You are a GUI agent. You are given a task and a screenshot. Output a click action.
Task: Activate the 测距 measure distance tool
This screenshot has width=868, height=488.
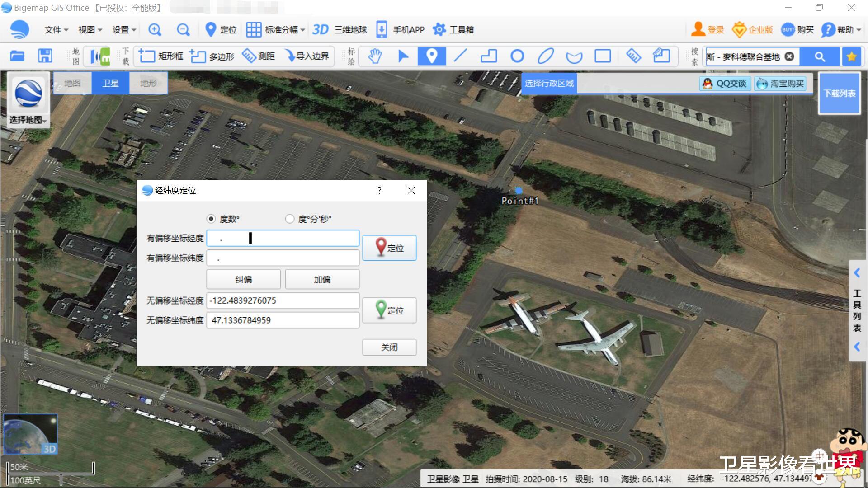coord(258,56)
